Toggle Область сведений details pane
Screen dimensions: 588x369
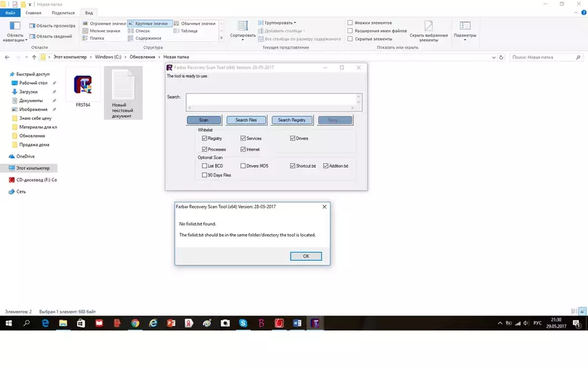coord(51,36)
